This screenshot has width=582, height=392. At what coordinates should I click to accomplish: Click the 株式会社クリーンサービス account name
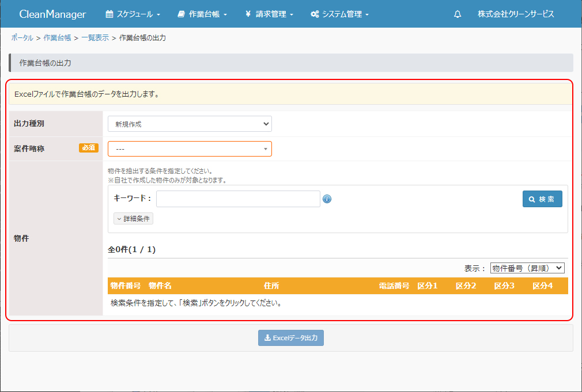tap(516, 14)
